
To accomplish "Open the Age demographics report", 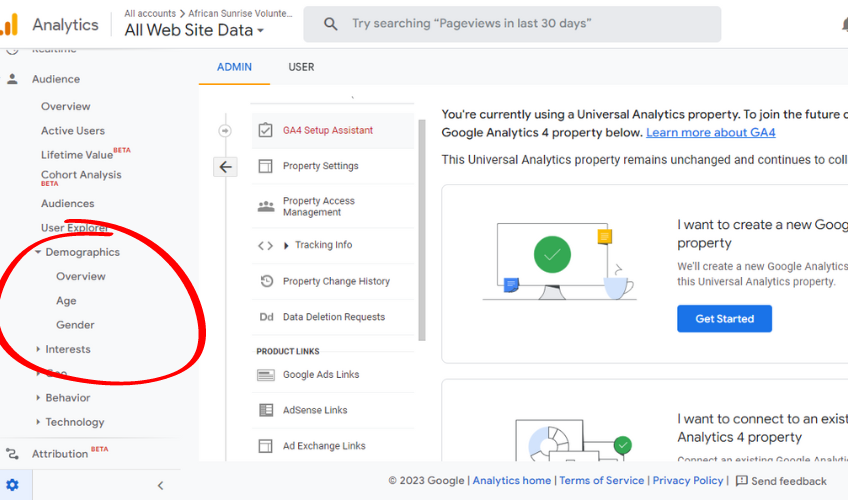I will click(x=66, y=301).
